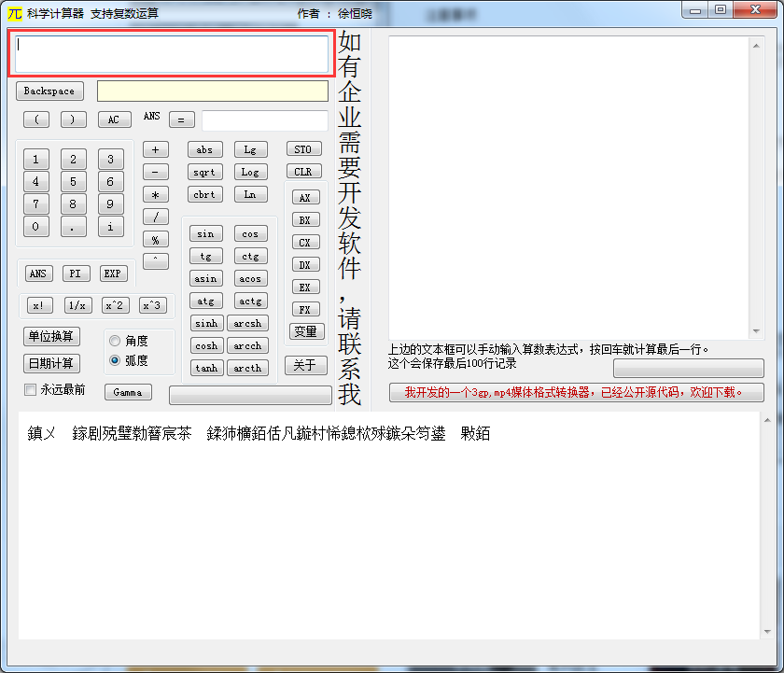Click the AC clear button
This screenshot has height=673, width=784.
tap(114, 119)
